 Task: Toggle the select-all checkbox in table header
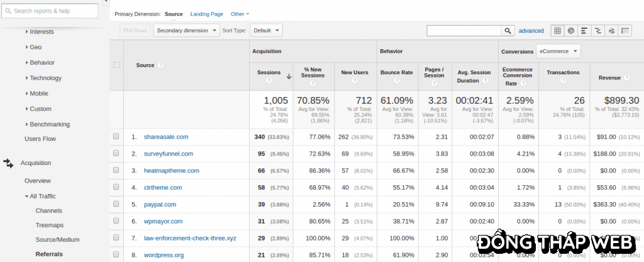point(116,65)
